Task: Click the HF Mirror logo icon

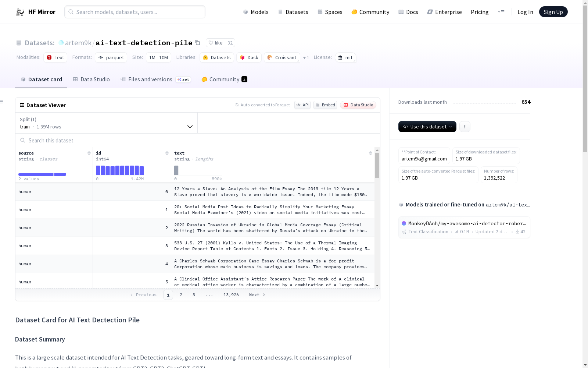Action: (20, 12)
